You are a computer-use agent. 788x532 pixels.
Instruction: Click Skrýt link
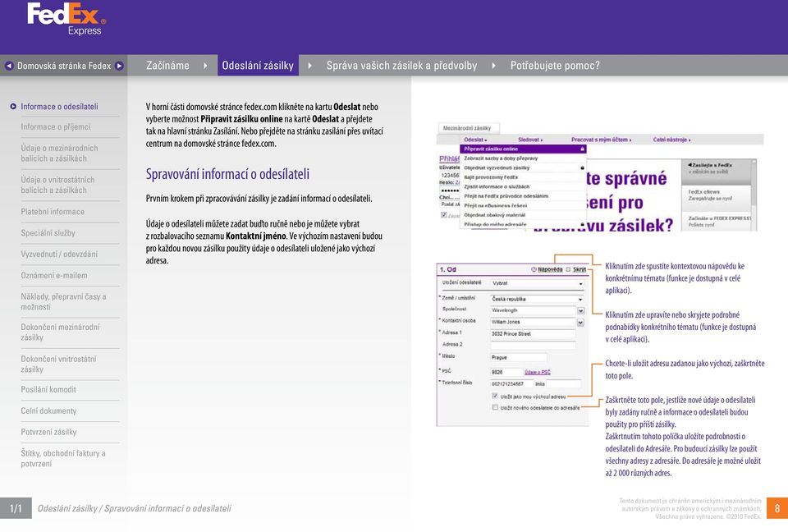[x=580, y=269]
